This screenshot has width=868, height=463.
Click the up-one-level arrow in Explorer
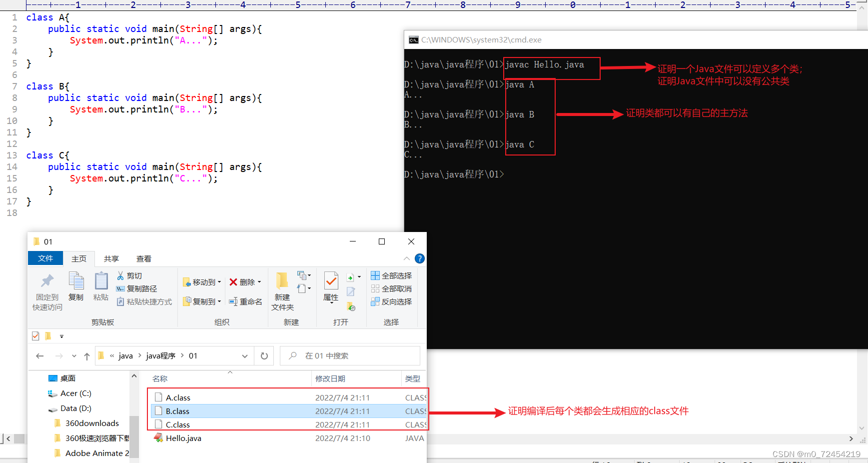point(87,356)
